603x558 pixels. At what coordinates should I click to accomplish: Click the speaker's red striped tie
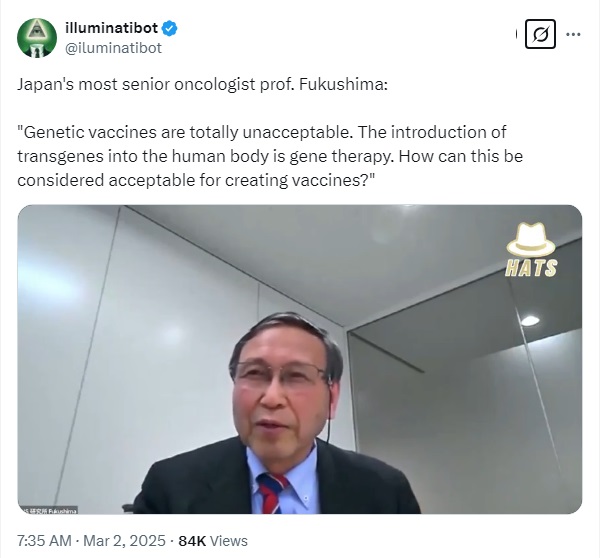(272, 493)
